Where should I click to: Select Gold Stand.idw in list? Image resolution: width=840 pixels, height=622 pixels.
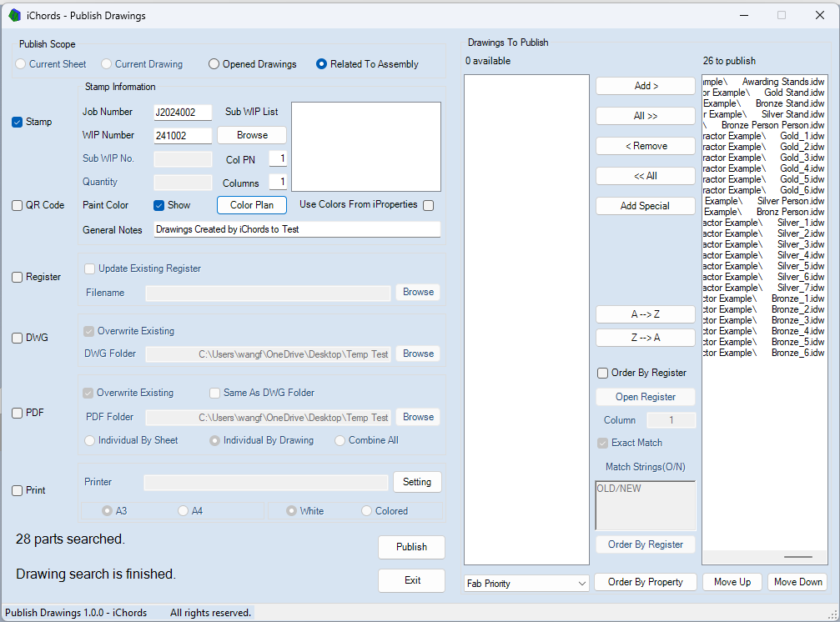tap(764, 93)
